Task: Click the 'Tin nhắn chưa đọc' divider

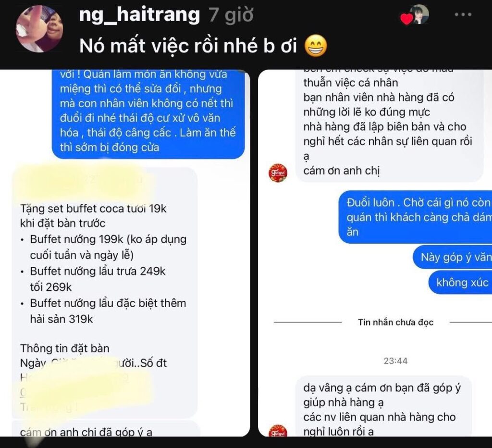Action: pos(395,323)
